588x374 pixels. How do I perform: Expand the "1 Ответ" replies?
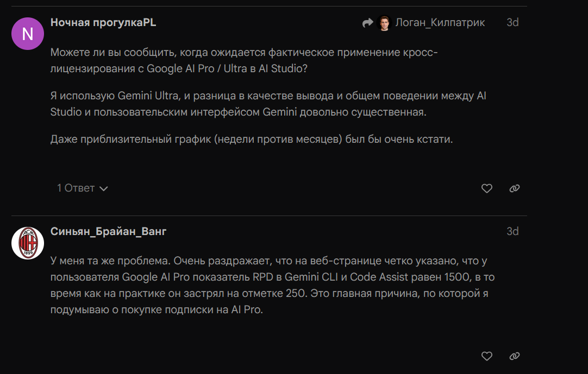[76, 188]
